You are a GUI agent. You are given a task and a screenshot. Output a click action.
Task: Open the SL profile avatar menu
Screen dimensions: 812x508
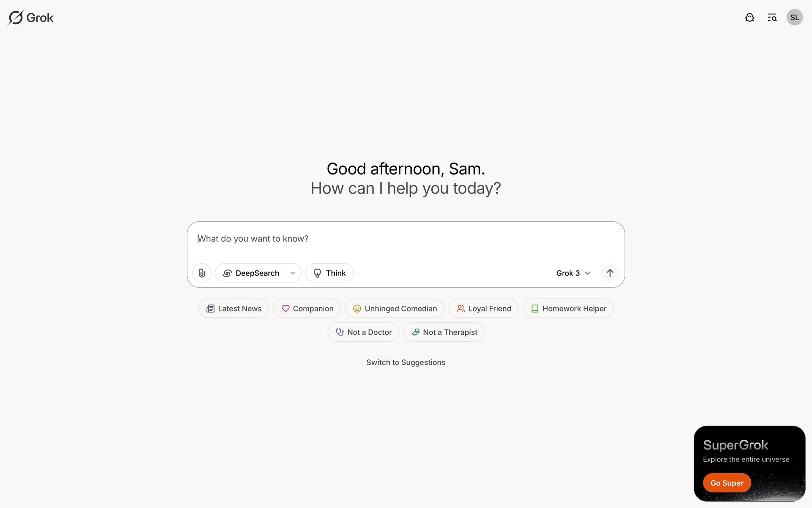[794, 17]
